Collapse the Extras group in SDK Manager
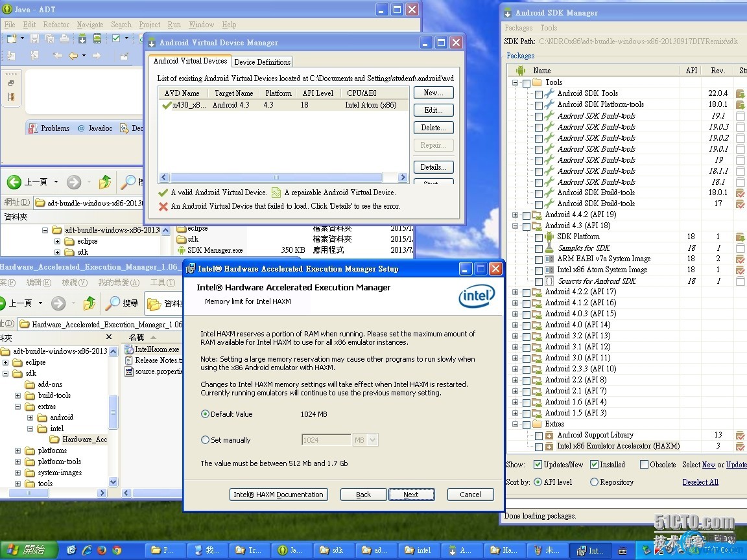 (x=516, y=425)
